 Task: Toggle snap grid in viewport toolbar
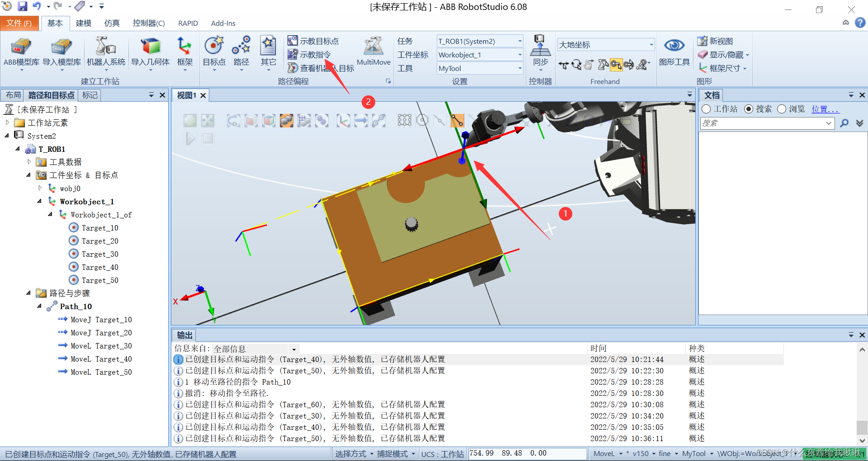tap(405, 120)
